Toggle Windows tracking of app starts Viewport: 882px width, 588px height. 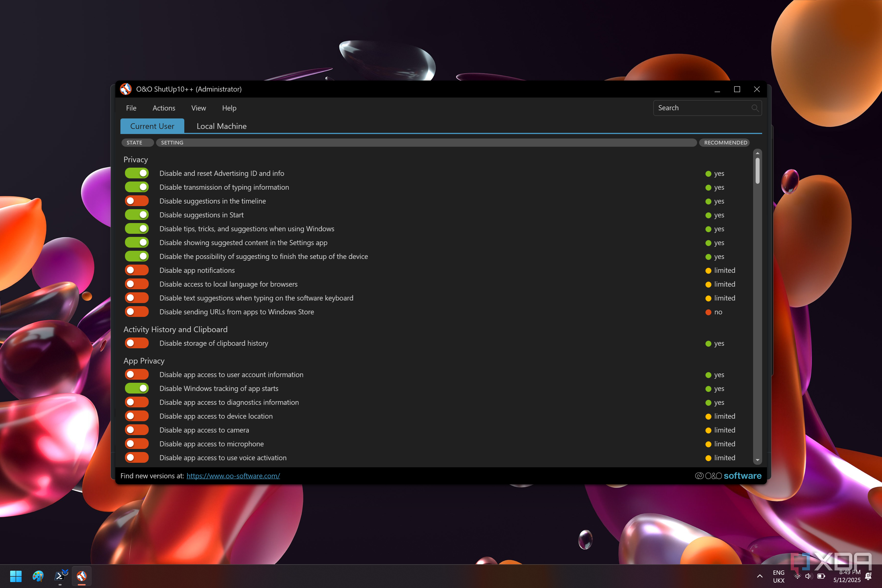coord(137,388)
